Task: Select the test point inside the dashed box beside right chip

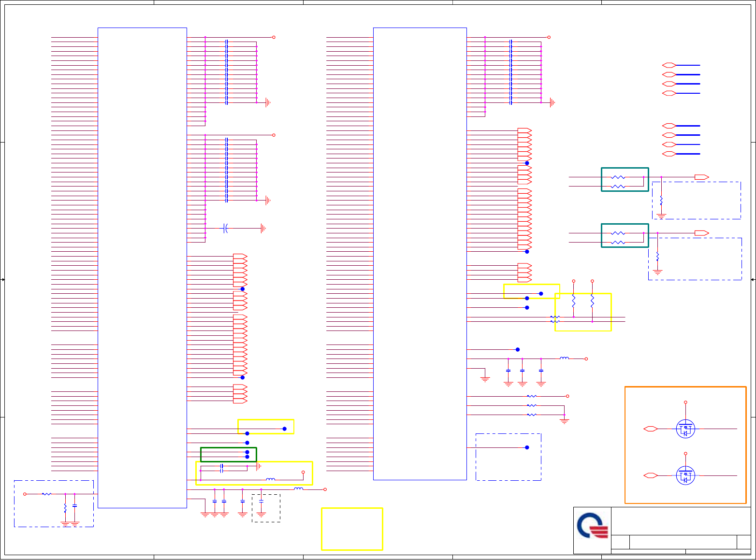Action: (527, 447)
